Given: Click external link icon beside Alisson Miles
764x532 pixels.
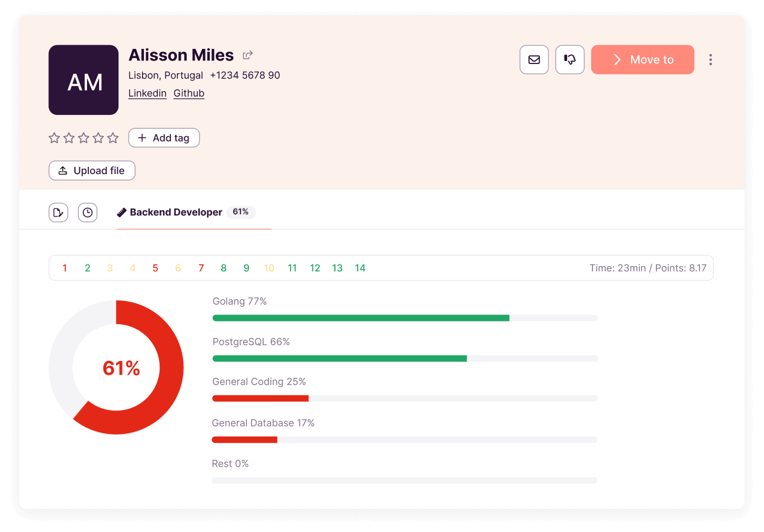Looking at the screenshot, I should [247, 56].
